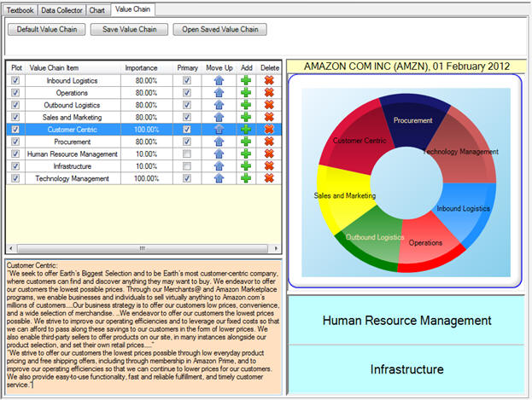Move up the Inbound Logistics row
This screenshot has width=532, height=400.
[x=219, y=80]
